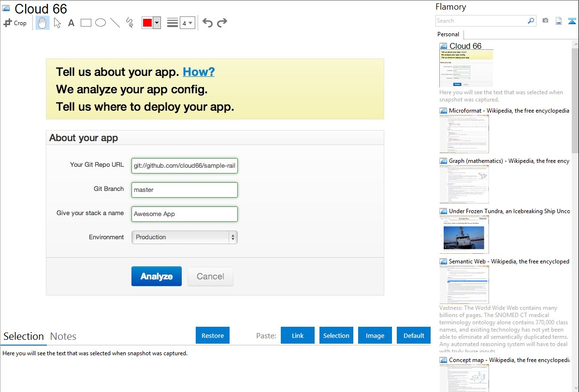Image resolution: width=579 pixels, height=392 pixels.
Task: Open the Cloud 66 snapshot thumbnail
Action: [466, 69]
